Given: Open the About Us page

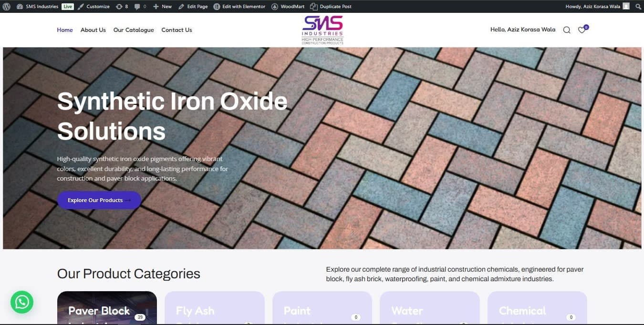Looking at the screenshot, I should (93, 30).
